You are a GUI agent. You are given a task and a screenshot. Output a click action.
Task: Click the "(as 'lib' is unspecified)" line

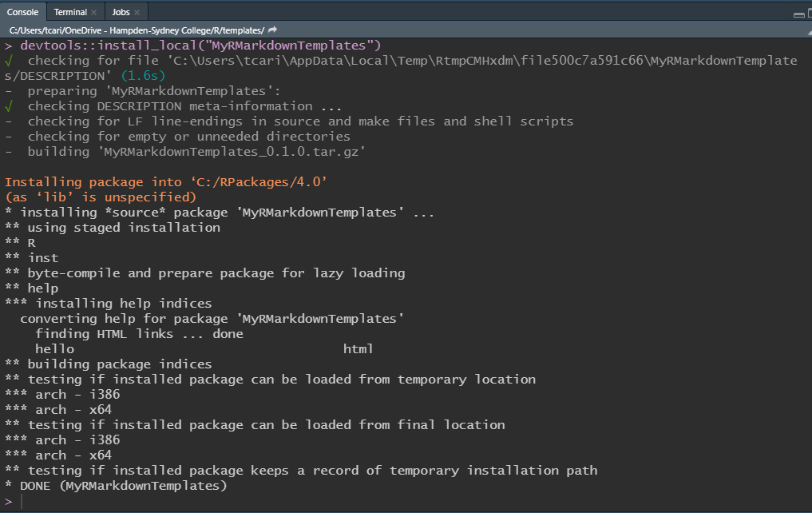click(101, 197)
